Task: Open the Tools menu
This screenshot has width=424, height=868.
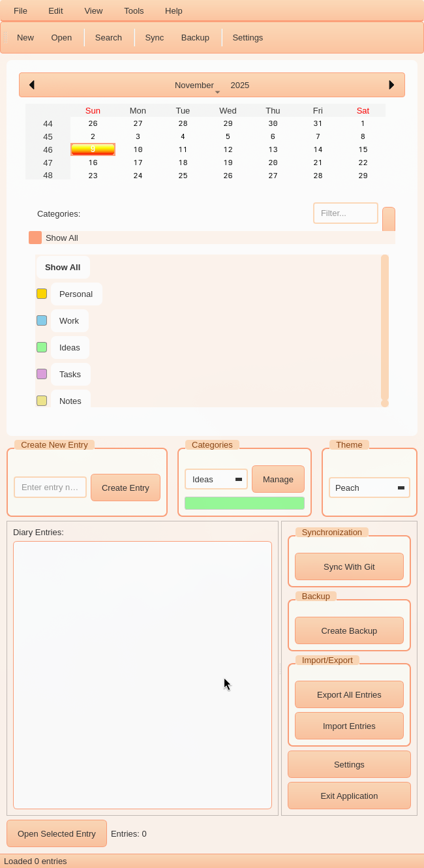Action: [134, 10]
